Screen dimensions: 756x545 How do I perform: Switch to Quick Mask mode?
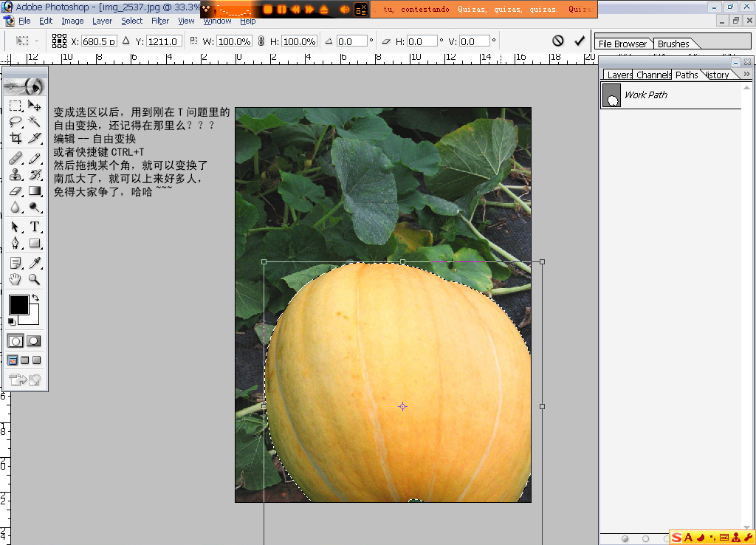[34, 341]
